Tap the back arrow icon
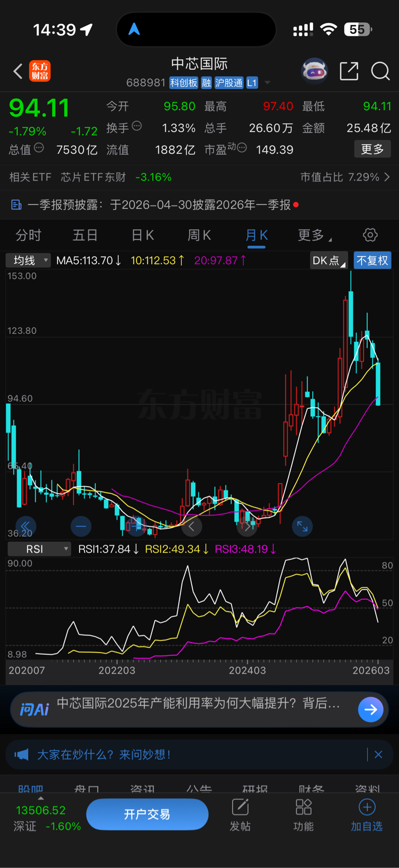This screenshot has height=868, width=399. (x=18, y=71)
